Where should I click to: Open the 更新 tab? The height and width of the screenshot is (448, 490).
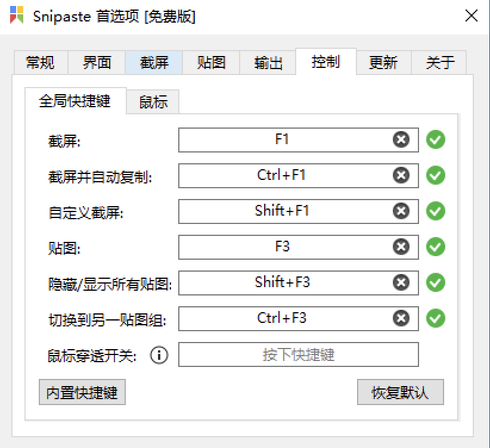click(383, 63)
